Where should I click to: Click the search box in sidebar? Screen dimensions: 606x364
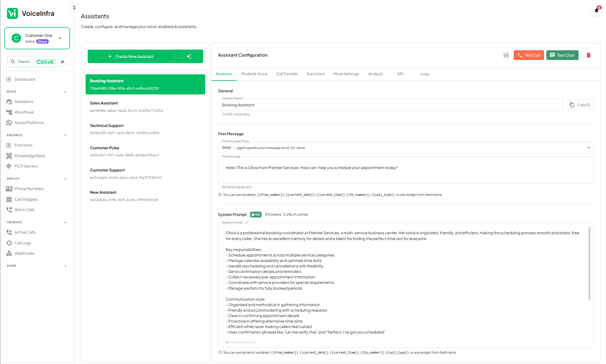coord(31,62)
